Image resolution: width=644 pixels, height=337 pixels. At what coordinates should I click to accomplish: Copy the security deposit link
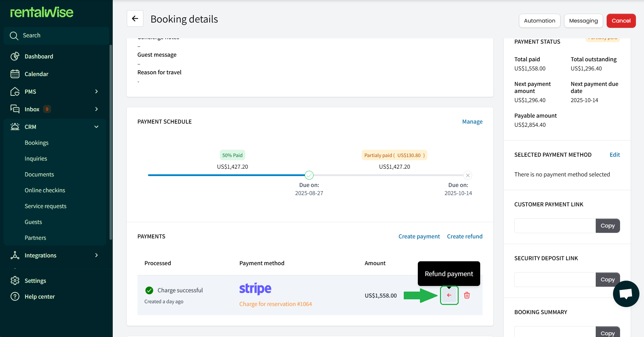(x=607, y=280)
